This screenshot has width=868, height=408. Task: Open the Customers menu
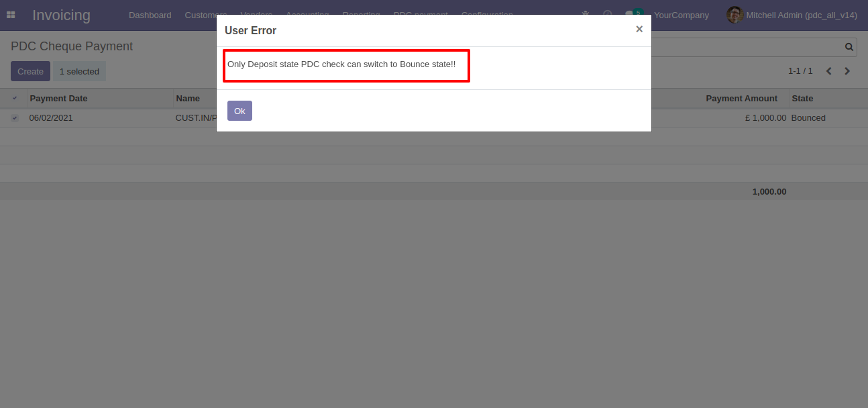(206, 15)
